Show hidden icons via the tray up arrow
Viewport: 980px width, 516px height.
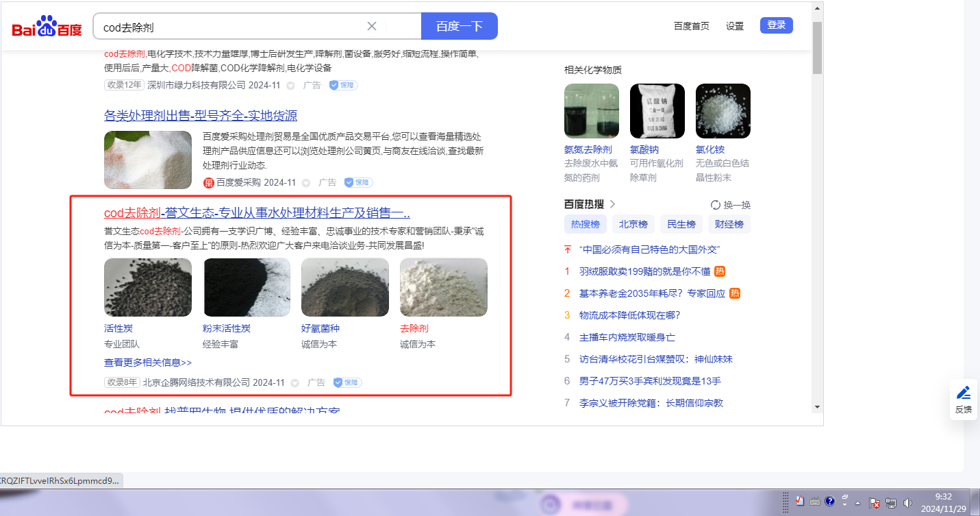coord(857,503)
